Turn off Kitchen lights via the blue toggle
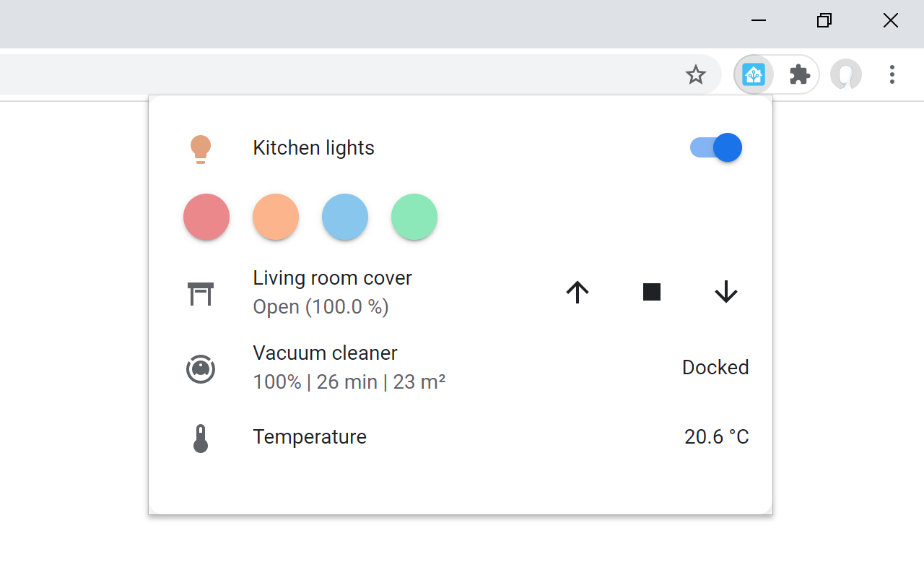The height and width of the screenshot is (578, 924). (x=715, y=147)
